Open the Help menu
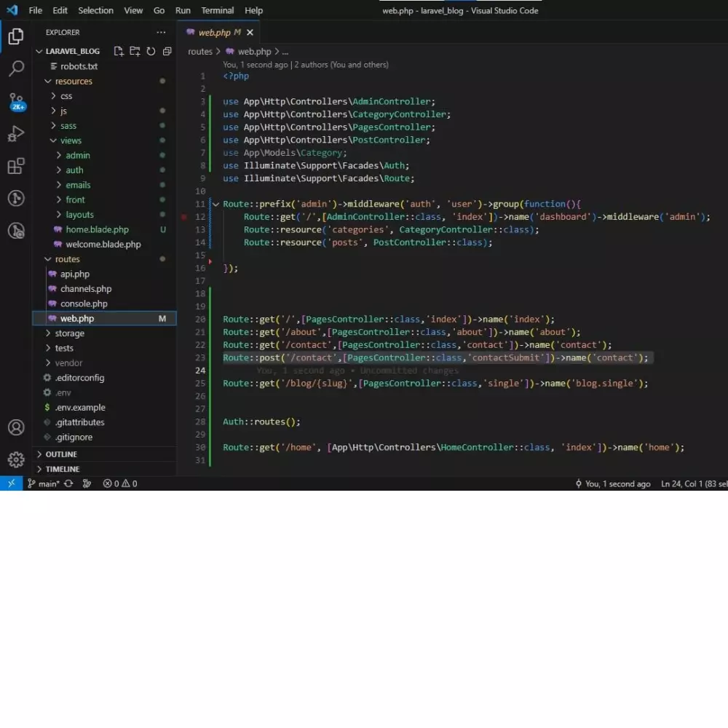Image resolution: width=728 pixels, height=728 pixels. (x=253, y=10)
